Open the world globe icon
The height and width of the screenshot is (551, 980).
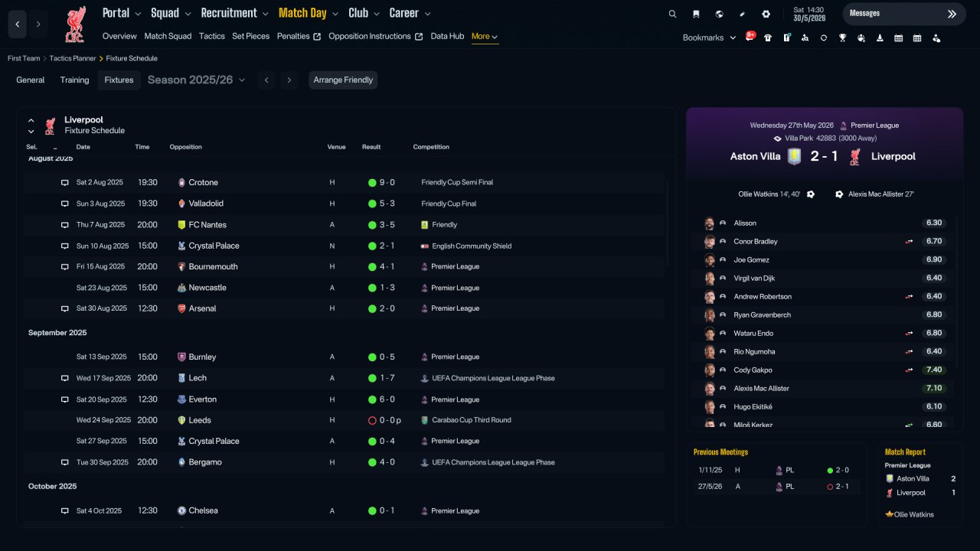[x=719, y=14]
